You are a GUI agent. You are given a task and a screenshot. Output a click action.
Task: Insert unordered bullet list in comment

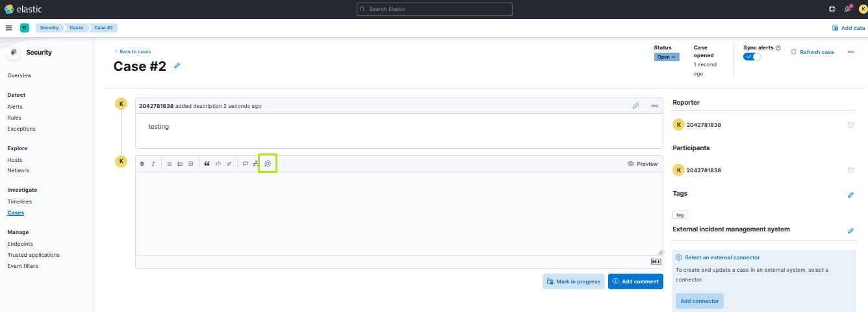point(170,164)
